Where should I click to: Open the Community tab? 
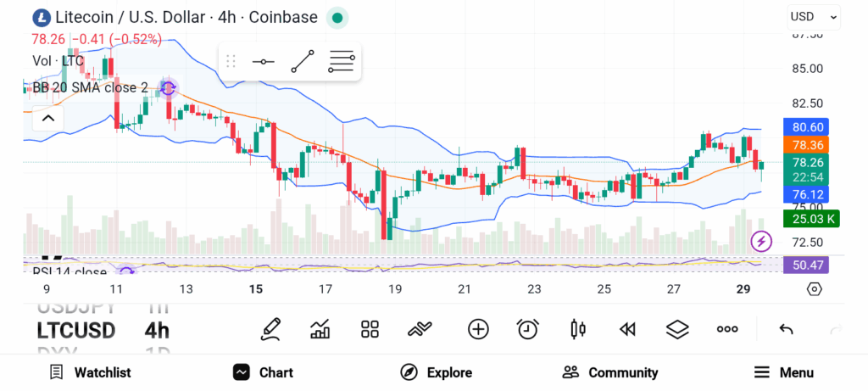pos(610,372)
